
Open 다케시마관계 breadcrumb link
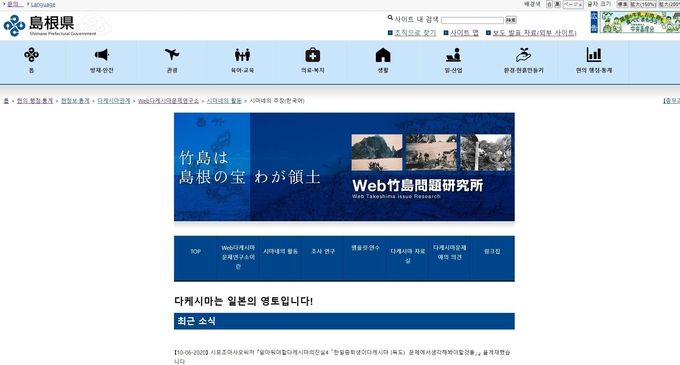click(114, 101)
